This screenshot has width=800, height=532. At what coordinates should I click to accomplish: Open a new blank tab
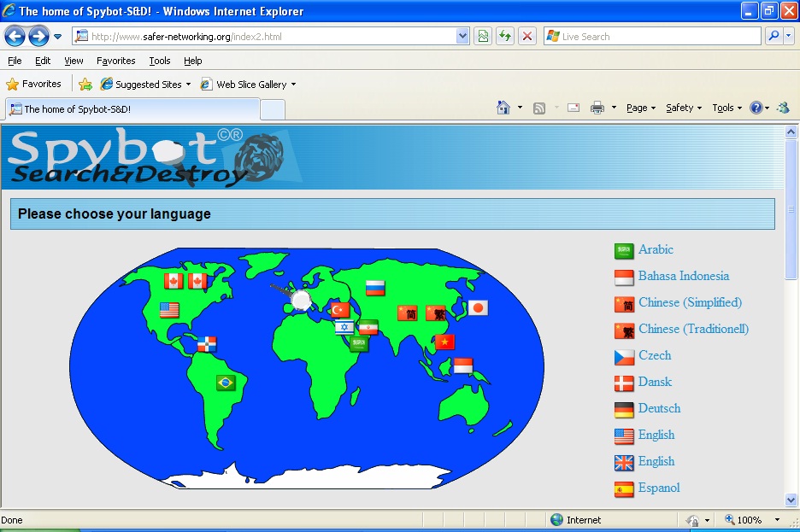[x=273, y=109]
